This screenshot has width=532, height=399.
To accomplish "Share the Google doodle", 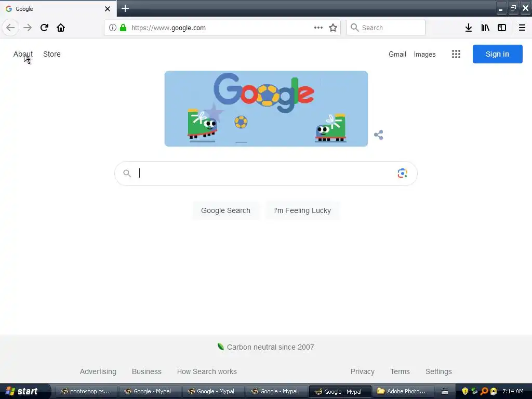I will coord(379,135).
